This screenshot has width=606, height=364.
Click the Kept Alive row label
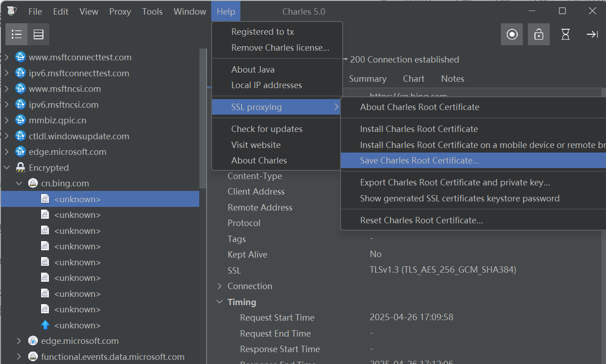(x=247, y=254)
